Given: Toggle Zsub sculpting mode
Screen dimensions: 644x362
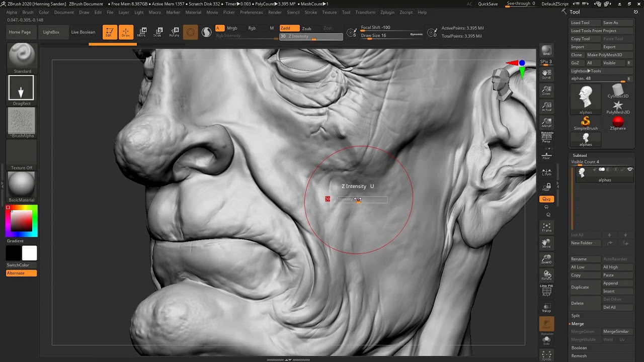Looking at the screenshot, I should [x=306, y=29].
